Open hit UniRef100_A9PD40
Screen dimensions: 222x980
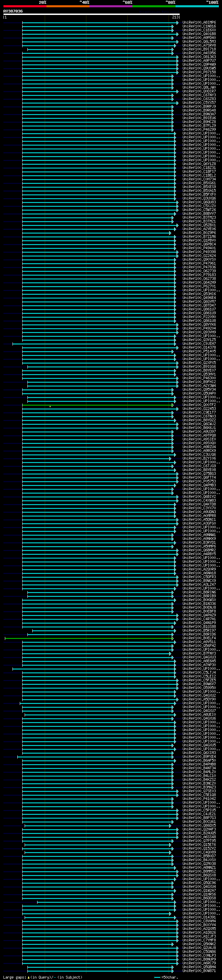(x=199, y=38)
